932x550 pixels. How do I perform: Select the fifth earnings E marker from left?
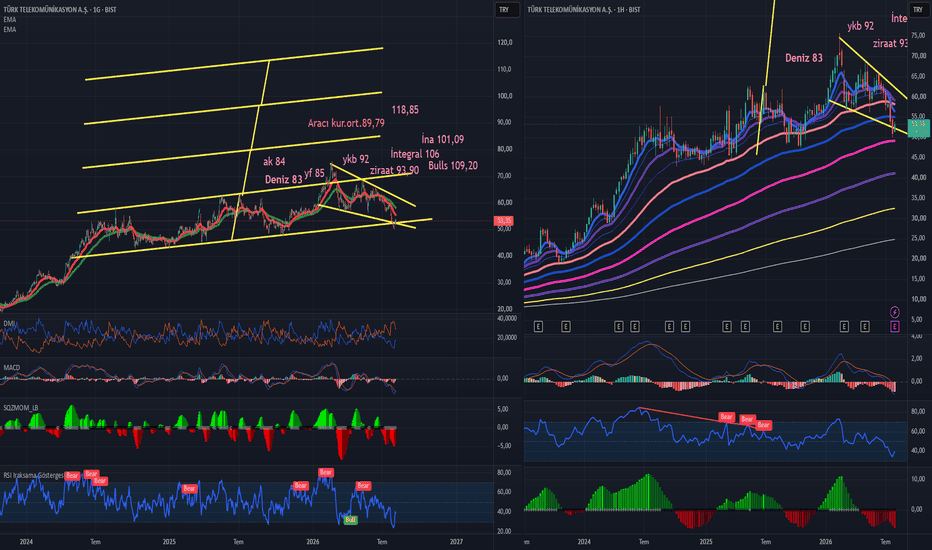tap(669, 326)
